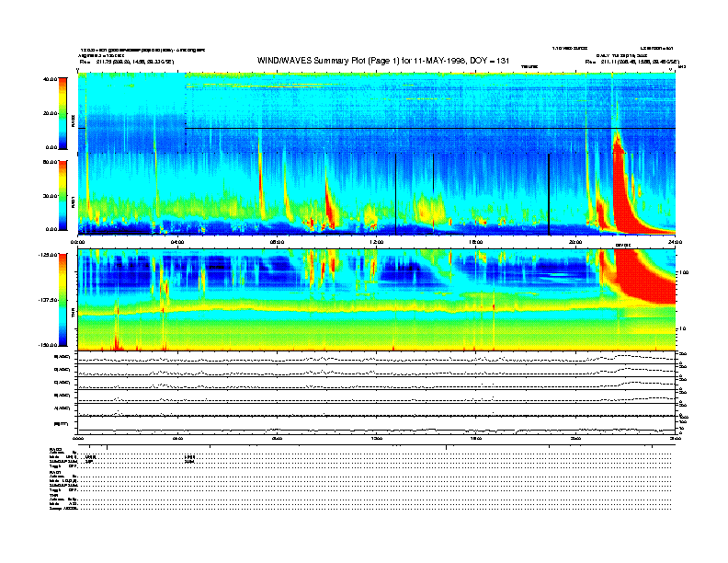Click the -150.00 color scale label

tap(48, 345)
